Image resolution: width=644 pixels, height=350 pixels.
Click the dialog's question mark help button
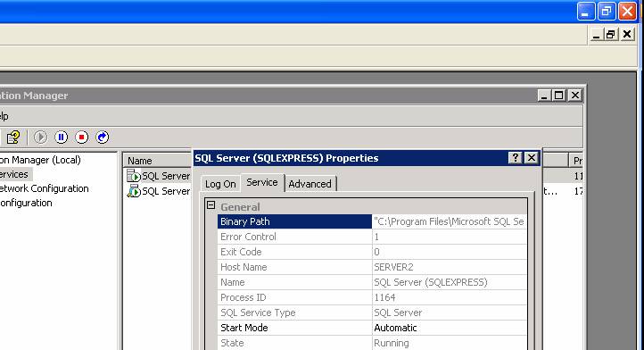515,157
